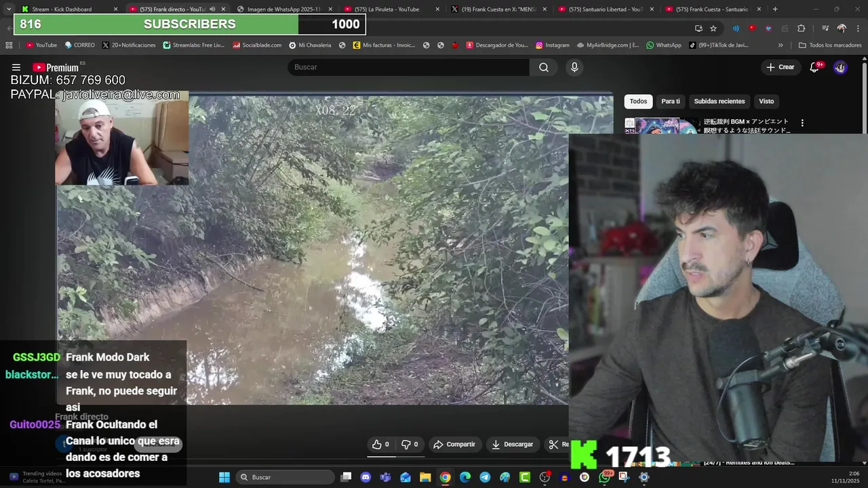This screenshot has height=488, width=868.
Task: Bookmark this page with the star icon
Action: [x=713, y=28]
